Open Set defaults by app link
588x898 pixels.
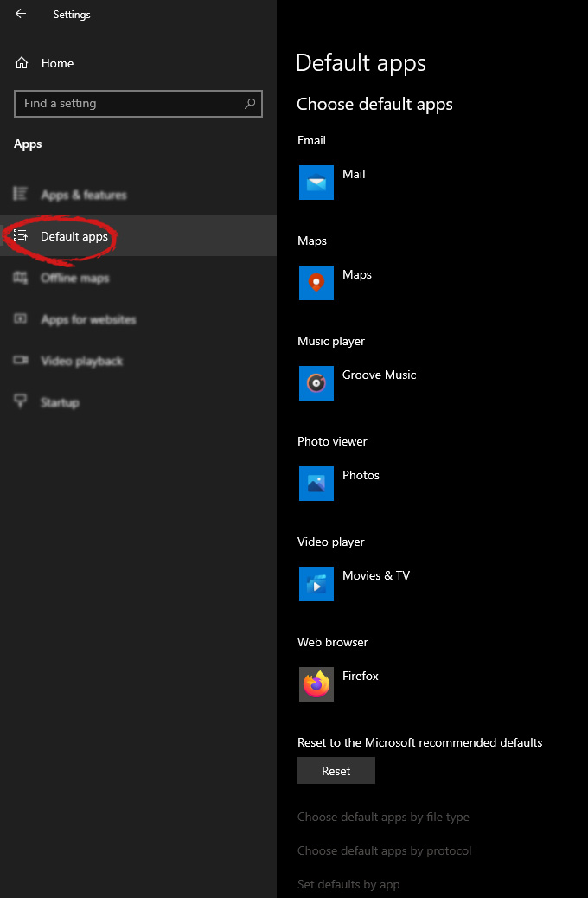(x=348, y=884)
